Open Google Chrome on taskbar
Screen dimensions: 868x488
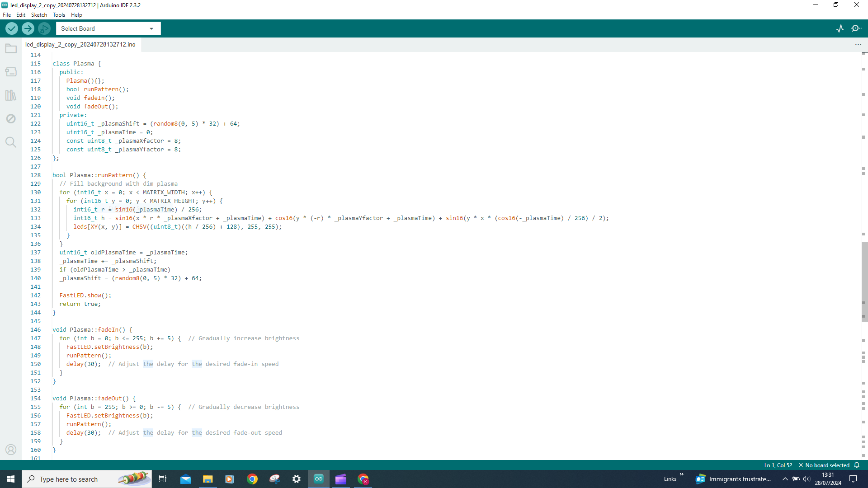[x=252, y=479]
